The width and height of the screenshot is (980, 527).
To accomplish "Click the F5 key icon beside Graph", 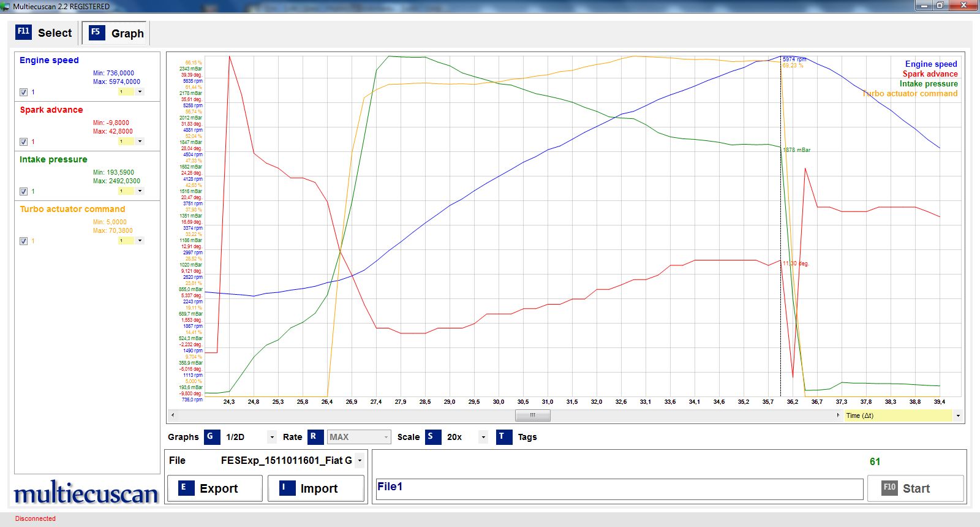I will click(96, 32).
